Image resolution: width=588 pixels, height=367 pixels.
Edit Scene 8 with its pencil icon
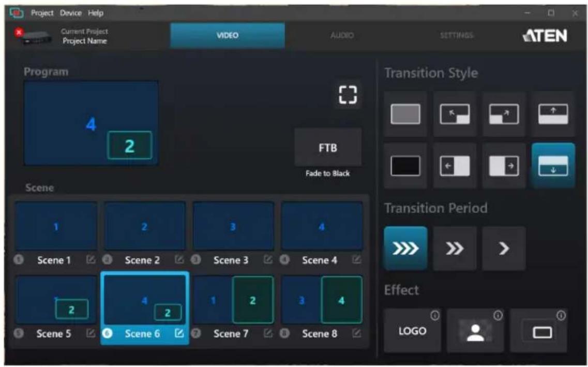tap(356, 333)
